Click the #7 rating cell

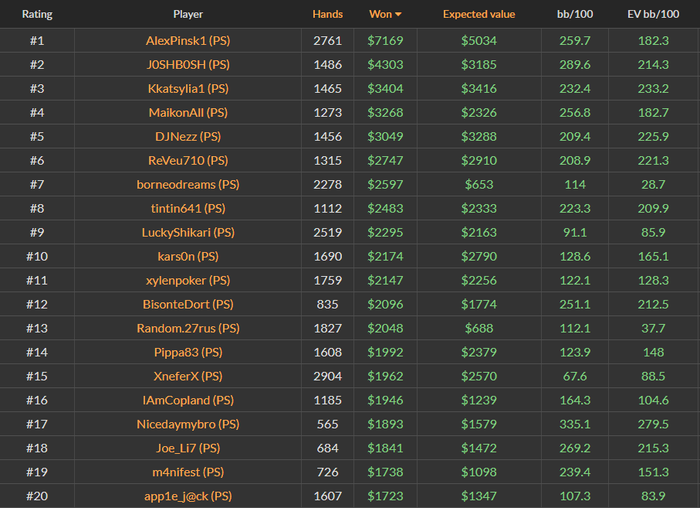pos(37,185)
